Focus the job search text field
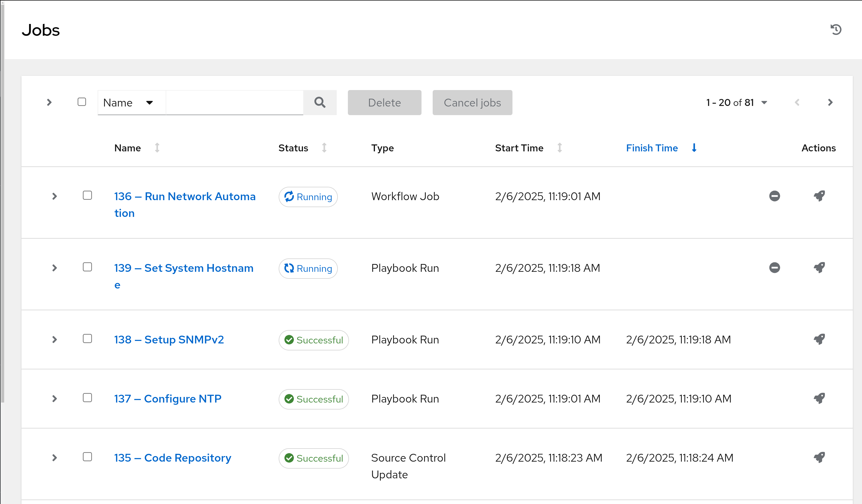 (x=234, y=103)
